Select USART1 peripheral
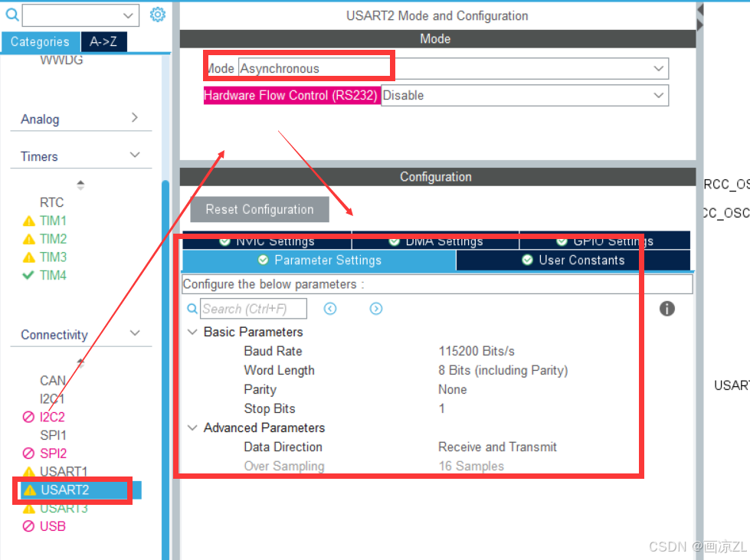750x560 pixels. [x=64, y=472]
